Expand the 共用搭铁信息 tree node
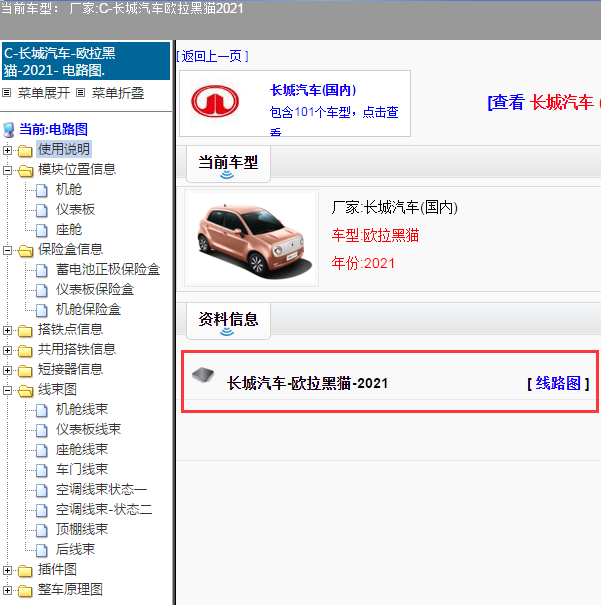Viewport: 601px width, 605px height. 7,350
